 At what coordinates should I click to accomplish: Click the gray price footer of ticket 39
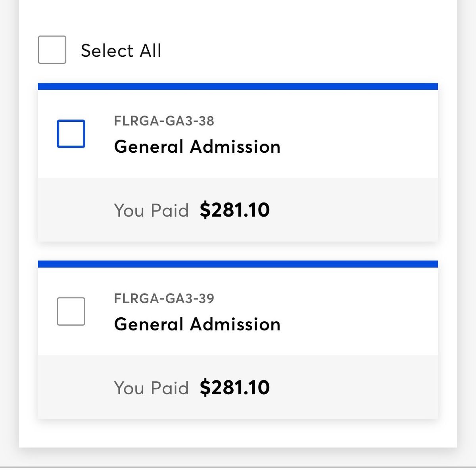coord(238,387)
